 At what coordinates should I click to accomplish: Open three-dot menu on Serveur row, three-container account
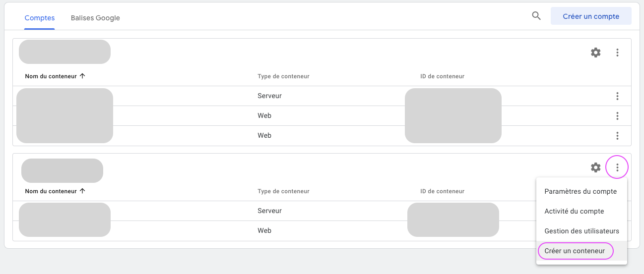(617, 96)
